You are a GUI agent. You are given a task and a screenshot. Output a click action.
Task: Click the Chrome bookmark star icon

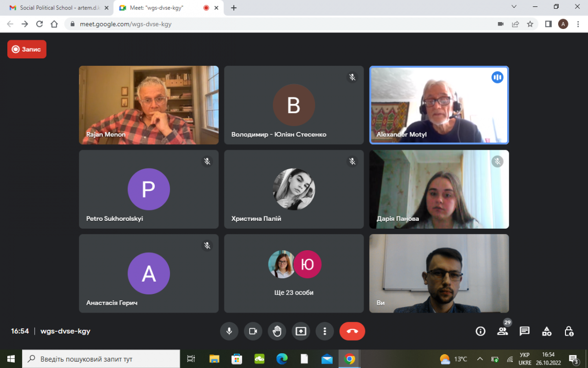(530, 24)
